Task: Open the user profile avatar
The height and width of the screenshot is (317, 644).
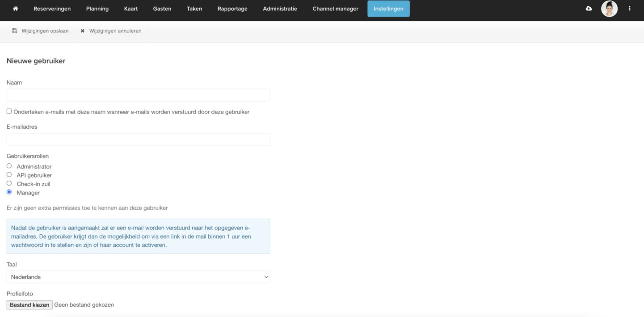Action: [609, 8]
